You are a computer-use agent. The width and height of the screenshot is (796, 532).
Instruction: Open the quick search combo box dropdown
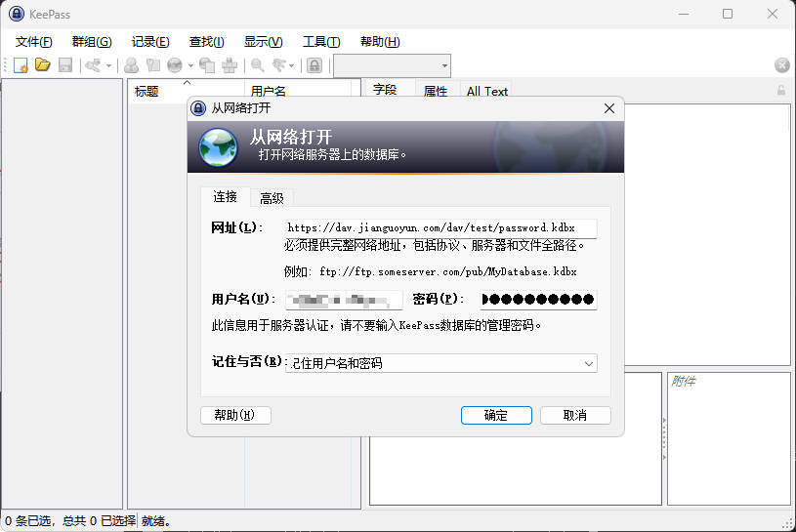point(444,65)
